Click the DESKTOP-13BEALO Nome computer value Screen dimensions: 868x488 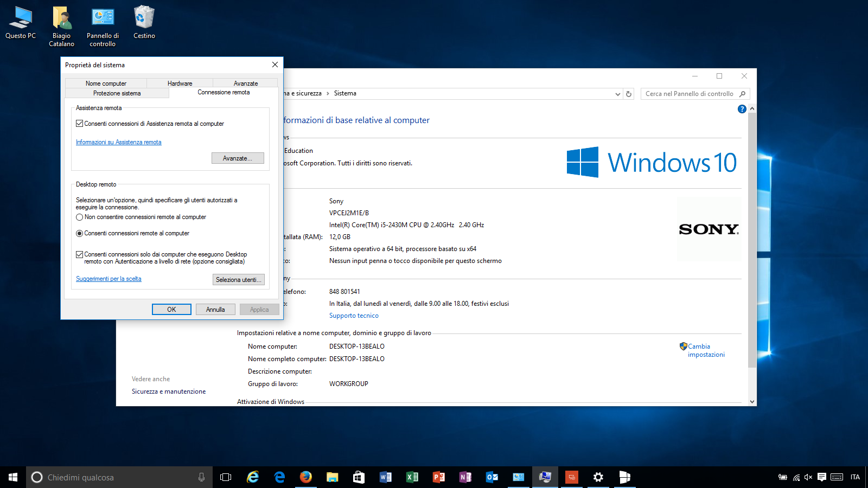tap(357, 346)
